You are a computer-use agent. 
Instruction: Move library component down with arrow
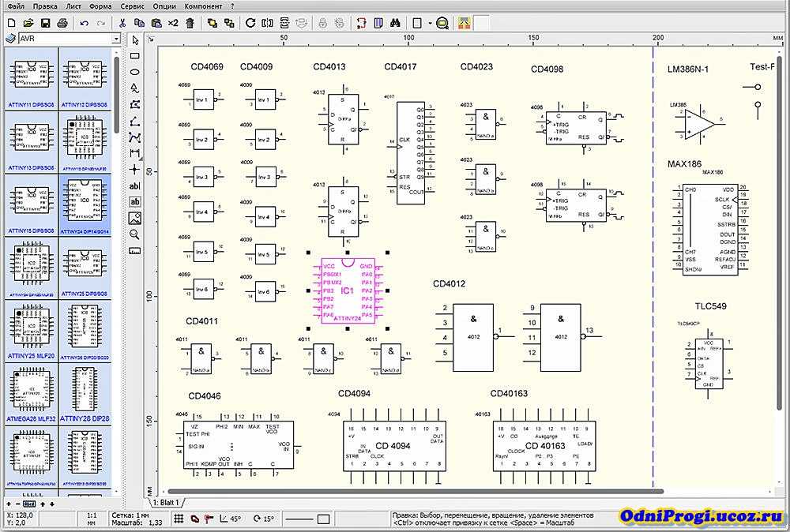[51, 504]
